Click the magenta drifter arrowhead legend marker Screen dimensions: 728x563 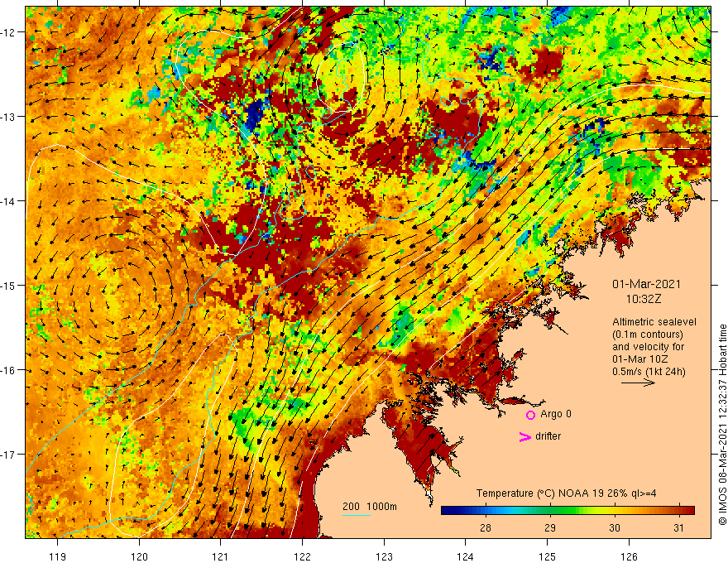[524, 436]
